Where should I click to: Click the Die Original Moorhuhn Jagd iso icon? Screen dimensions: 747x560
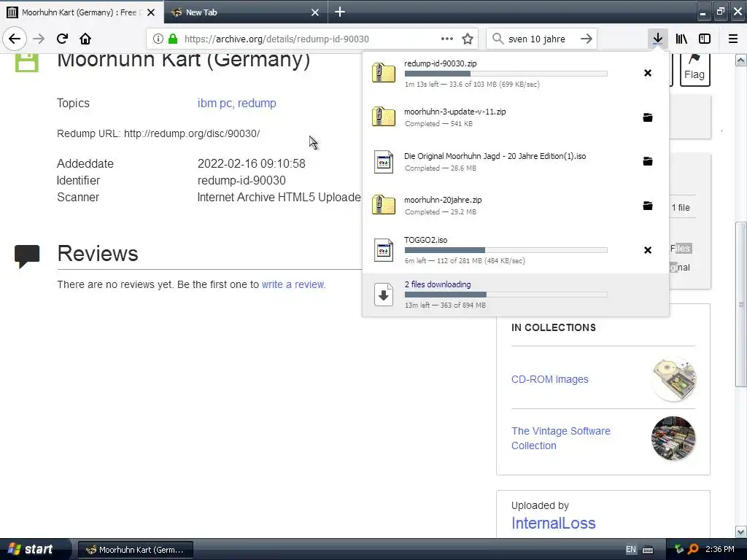coord(384,162)
